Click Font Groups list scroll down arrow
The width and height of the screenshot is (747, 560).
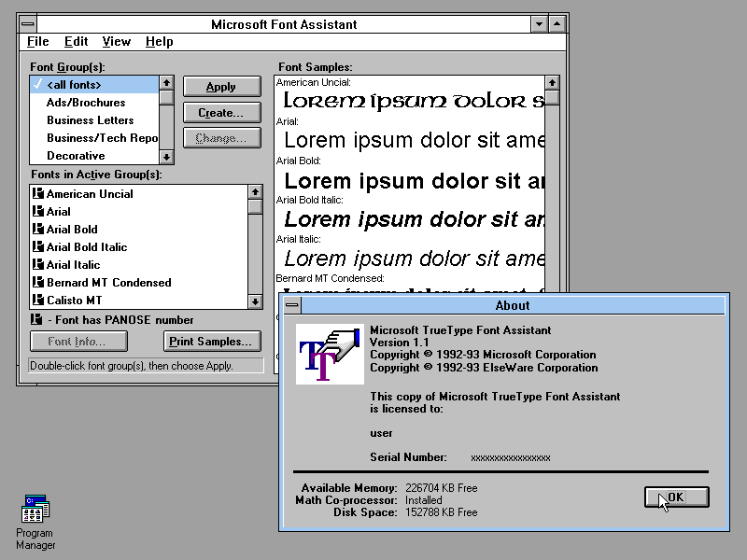point(166,157)
